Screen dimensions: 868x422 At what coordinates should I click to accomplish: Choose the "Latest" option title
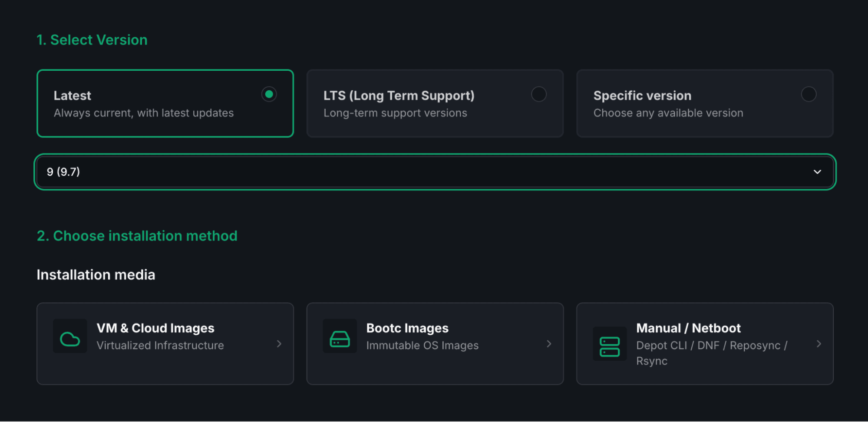pyautogui.click(x=73, y=96)
